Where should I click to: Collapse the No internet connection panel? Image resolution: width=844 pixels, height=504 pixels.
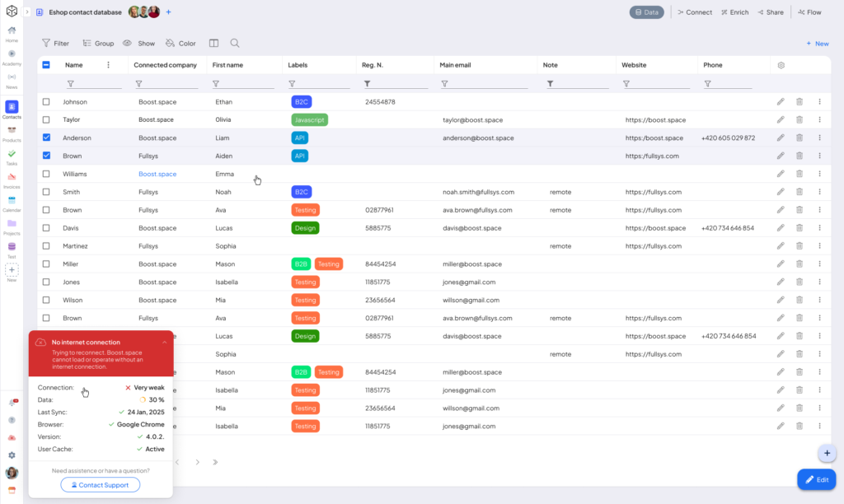coord(164,342)
